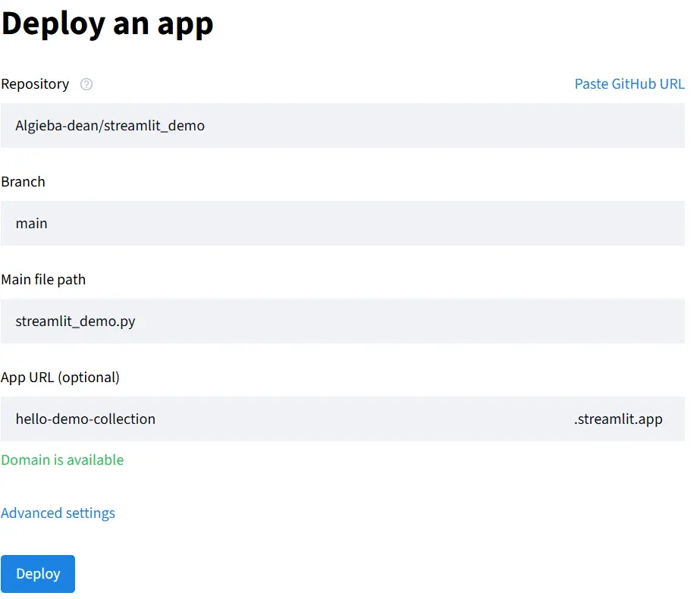The width and height of the screenshot is (700, 599).
Task: Click the 'App URL (optional)' label
Action: click(60, 378)
